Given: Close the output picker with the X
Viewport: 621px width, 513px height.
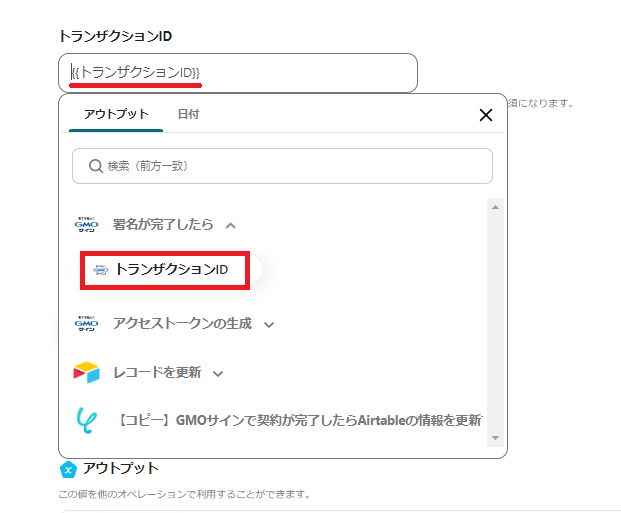Looking at the screenshot, I should [486, 115].
